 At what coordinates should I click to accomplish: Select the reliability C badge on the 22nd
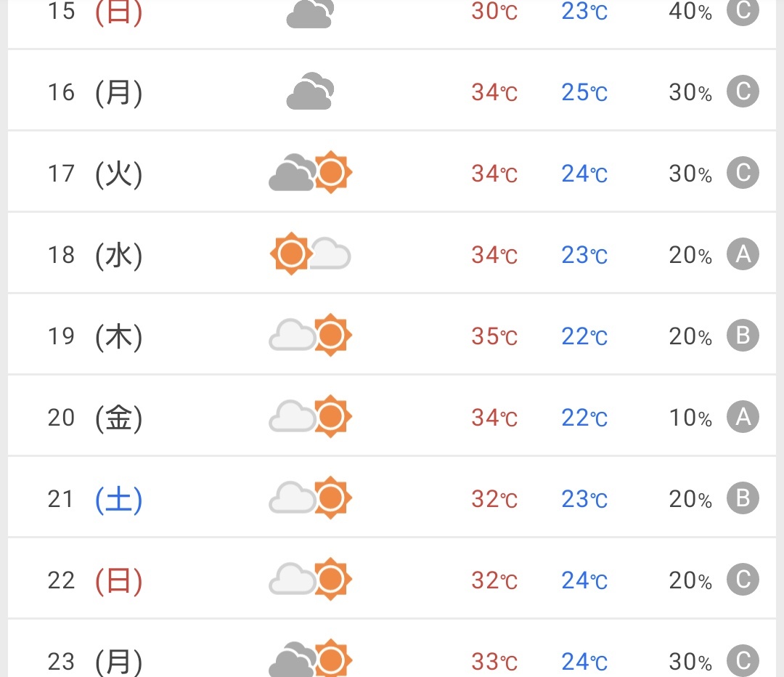(x=743, y=580)
